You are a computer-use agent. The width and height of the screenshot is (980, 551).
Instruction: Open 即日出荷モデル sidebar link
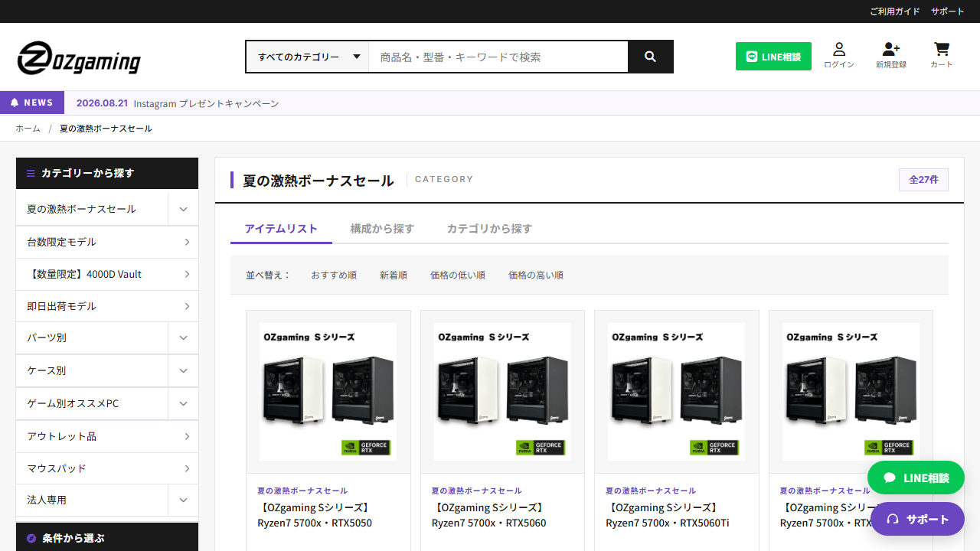point(107,306)
